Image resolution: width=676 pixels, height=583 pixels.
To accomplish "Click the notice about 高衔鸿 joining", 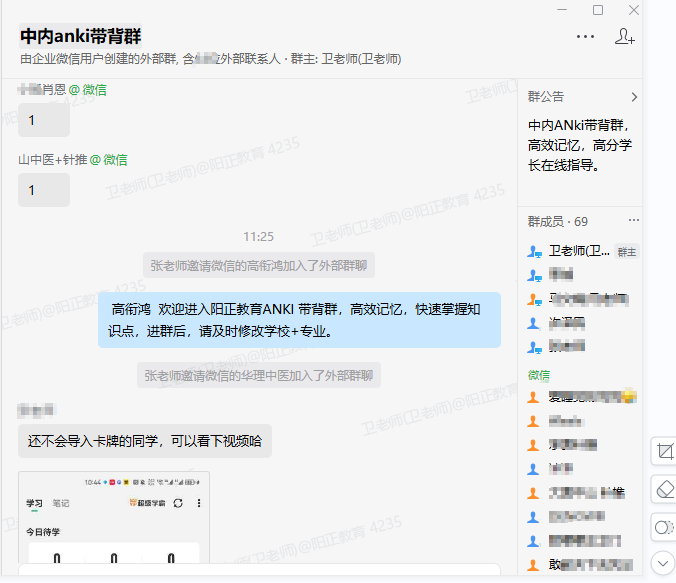I will tap(259, 265).
